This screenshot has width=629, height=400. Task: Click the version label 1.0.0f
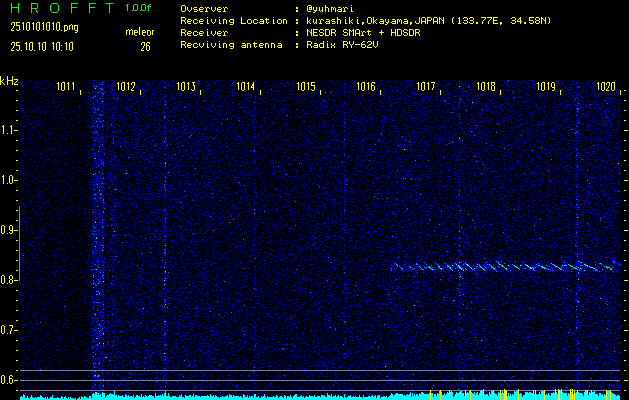click(x=138, y=8)
